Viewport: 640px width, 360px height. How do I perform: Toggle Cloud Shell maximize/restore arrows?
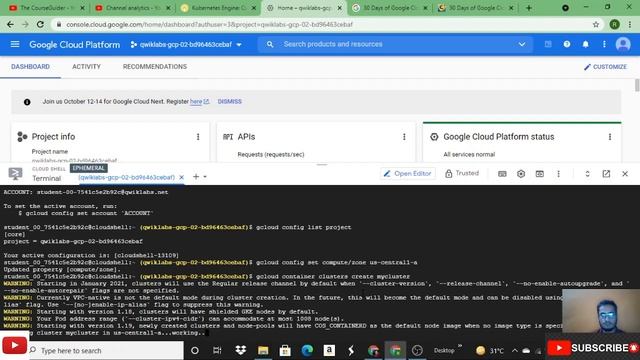(587, 174)
